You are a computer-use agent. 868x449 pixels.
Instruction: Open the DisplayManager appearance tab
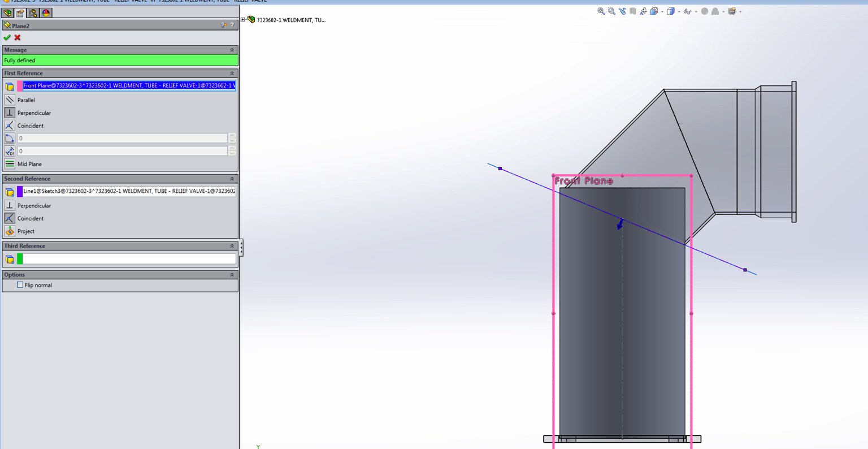pyautogui.click(x=46, y=12)
